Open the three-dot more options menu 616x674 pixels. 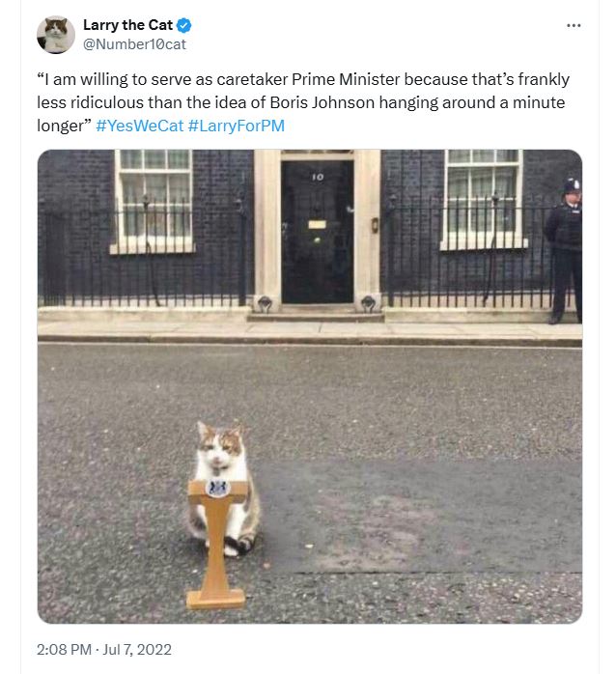574,25
